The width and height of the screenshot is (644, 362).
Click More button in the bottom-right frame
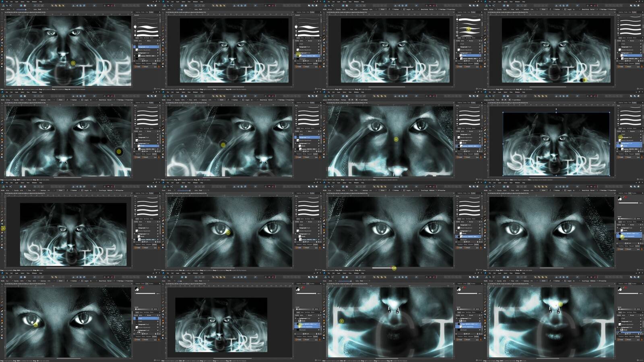click(x=544, y=281)
